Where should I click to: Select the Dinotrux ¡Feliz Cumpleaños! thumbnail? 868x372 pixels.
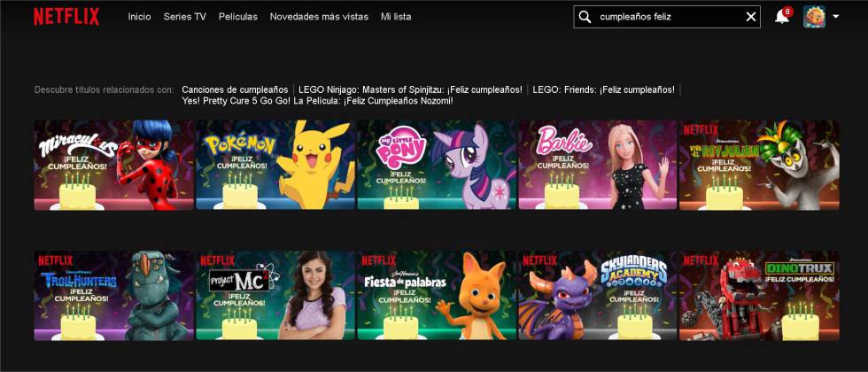point(759,296)
